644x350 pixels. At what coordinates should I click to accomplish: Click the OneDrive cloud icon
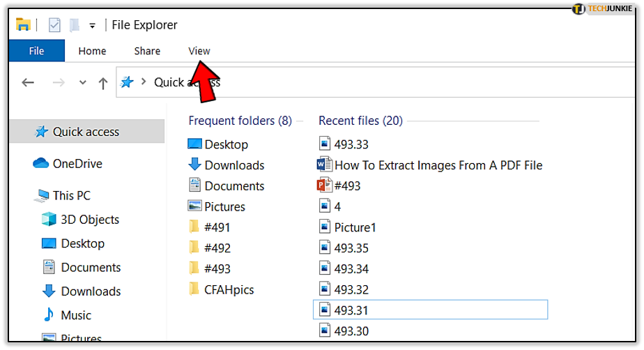(x=40, y=163)
